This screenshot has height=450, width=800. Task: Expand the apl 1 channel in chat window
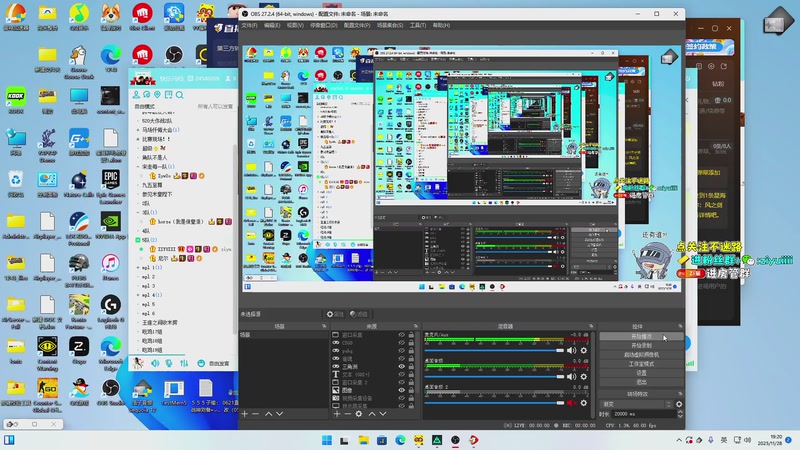(x=138, y=267)
